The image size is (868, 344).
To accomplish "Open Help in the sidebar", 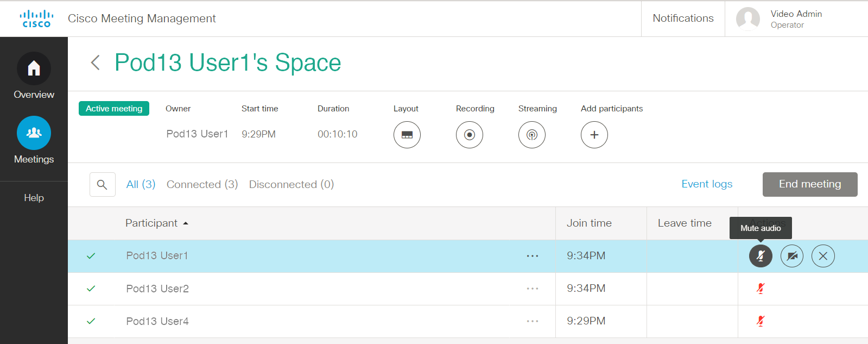I will [34, 198].
